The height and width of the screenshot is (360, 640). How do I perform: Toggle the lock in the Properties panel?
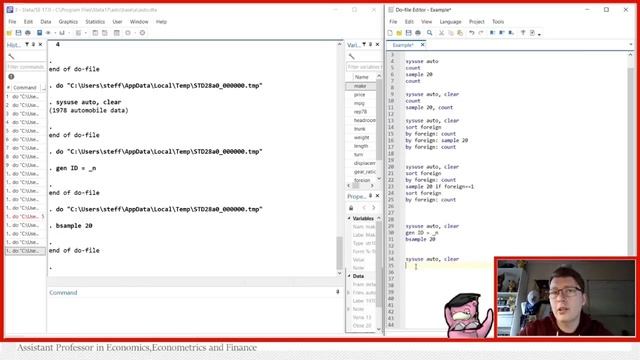pyautogui.click(x=351, y=208)
